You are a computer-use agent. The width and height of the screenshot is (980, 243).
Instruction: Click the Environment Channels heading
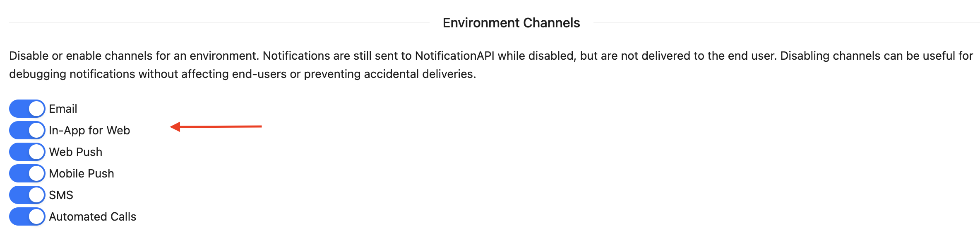click(x=511, y=23)
